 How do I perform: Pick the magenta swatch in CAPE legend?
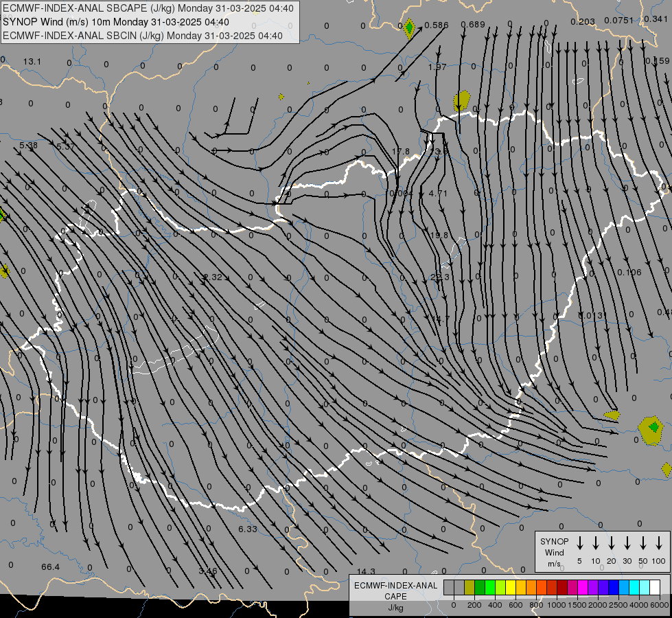pyautogui.click(x=583, y=587)
